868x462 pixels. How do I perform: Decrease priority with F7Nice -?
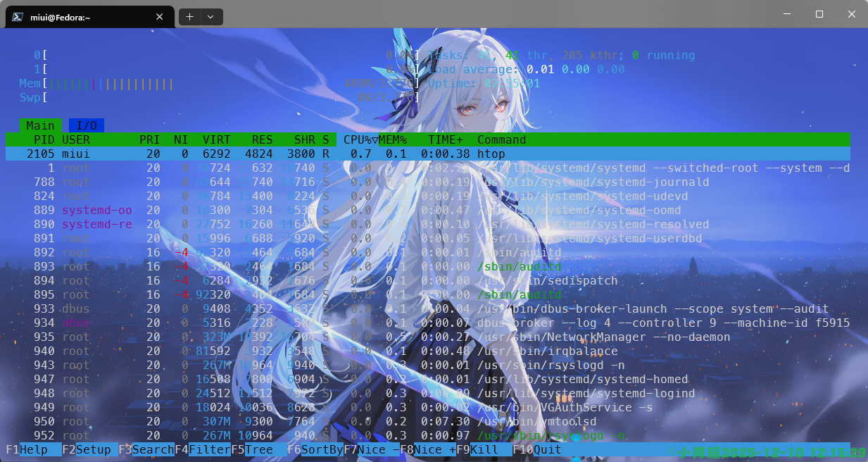point(372,449)
